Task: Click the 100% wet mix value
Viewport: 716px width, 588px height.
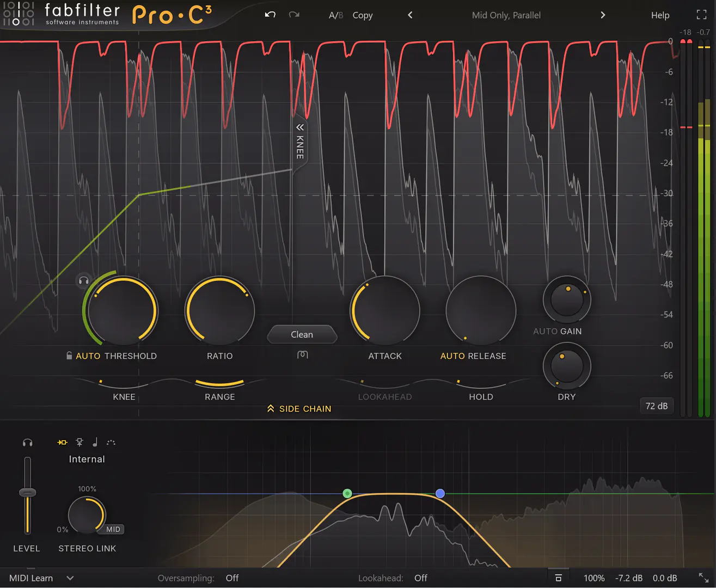Action: point(594,578)
